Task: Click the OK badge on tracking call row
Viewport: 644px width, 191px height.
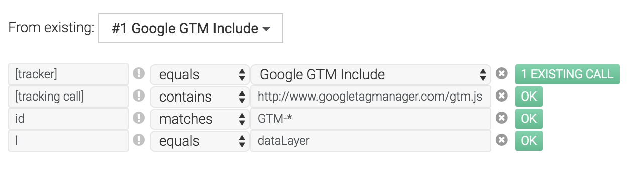Action: [529, 97]
